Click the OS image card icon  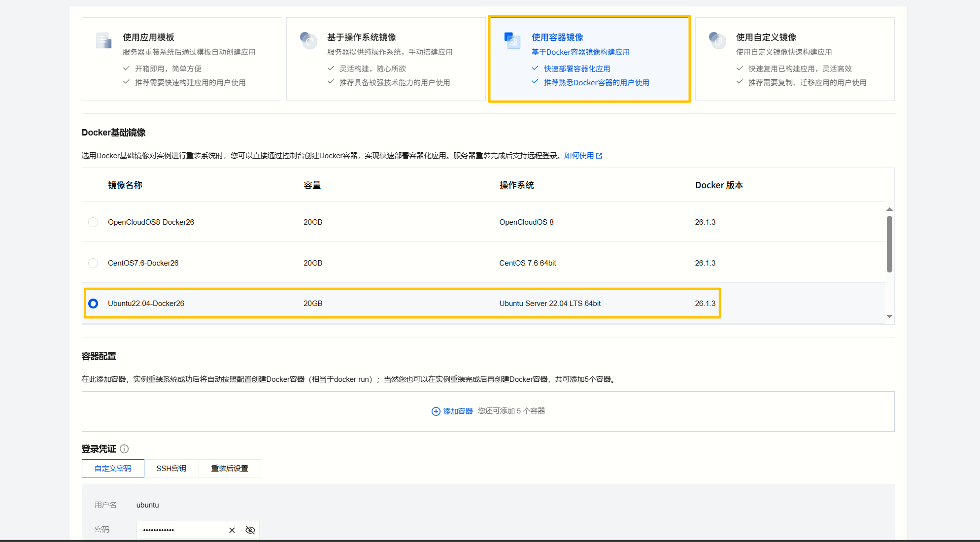[x=308, y=40]
